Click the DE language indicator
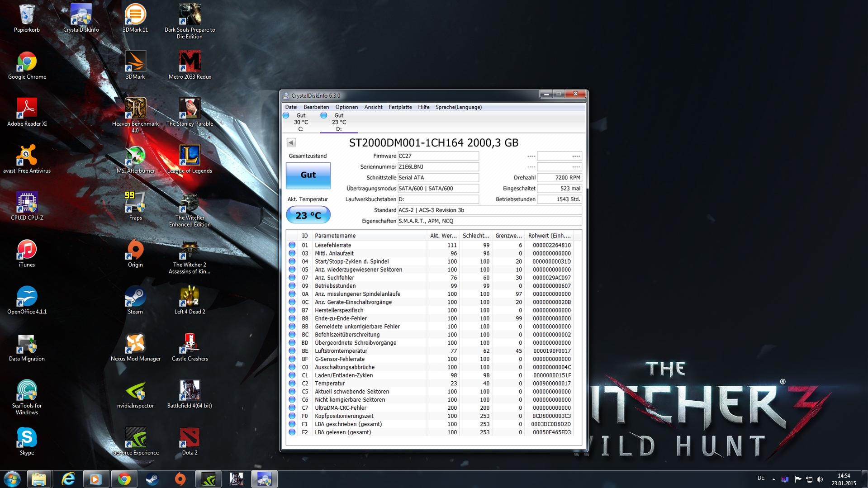 pos(761,478)
